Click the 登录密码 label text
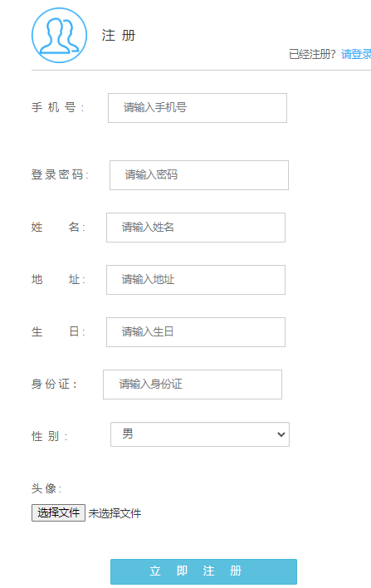Screen dimensions: 371x588 60,174
